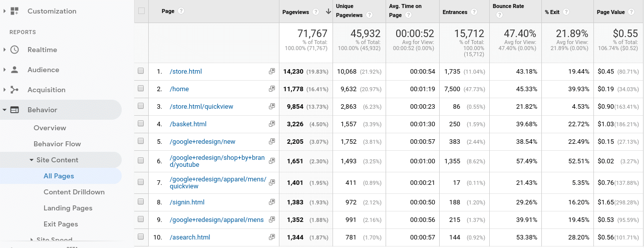
Task: Open the Exit Pages report
Action: (61, 224)
